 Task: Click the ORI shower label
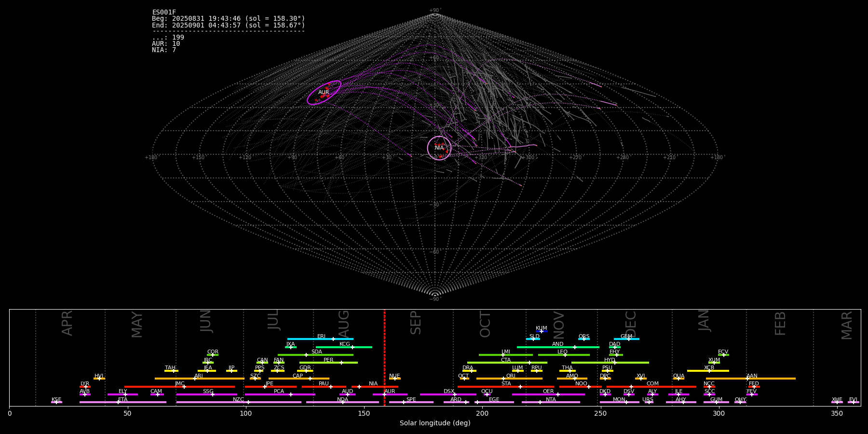511,376
